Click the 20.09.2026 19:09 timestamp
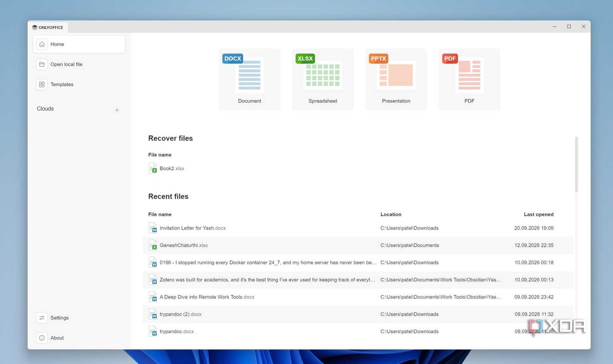The height and width of the screenshot is (364, 613). 534,228
